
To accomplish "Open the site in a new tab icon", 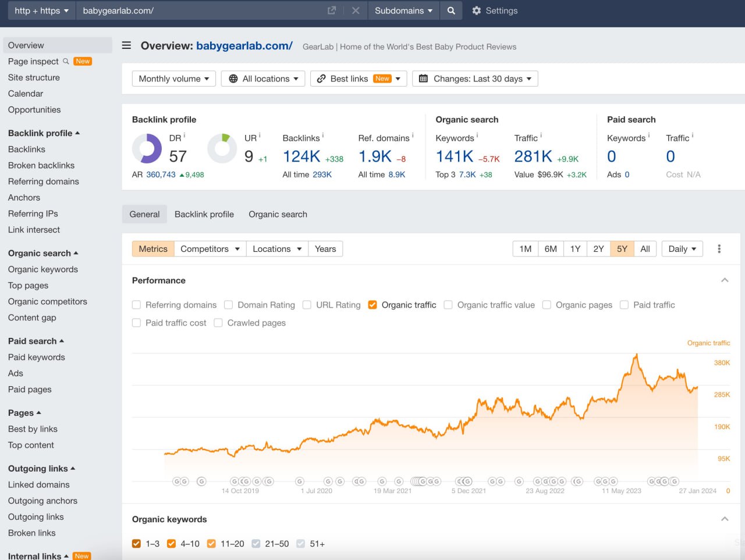I will pyautogui.click(x=332, y=10).
